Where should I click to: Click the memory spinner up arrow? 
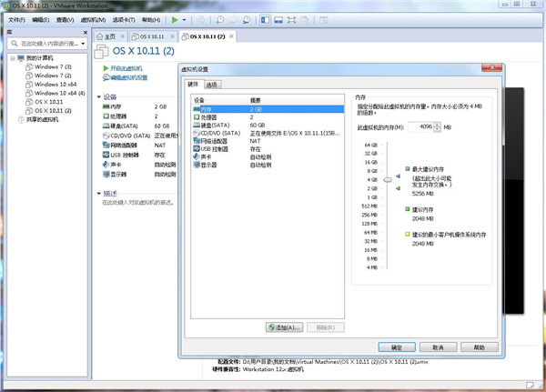click(x=438, y=125)
